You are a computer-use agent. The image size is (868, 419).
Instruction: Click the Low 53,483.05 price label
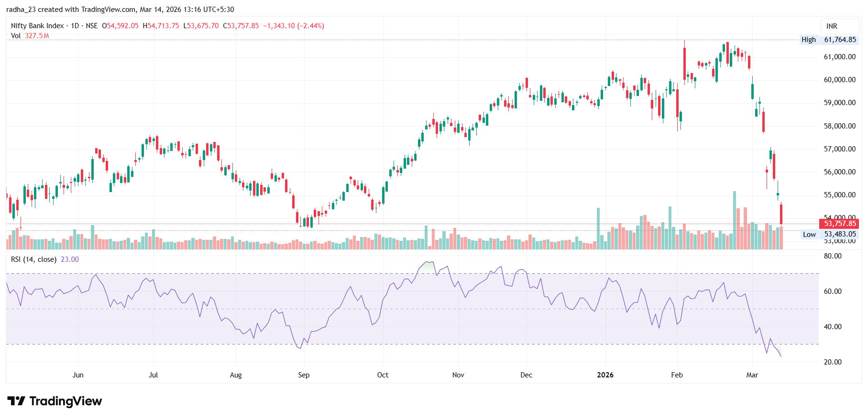(x=829, y=234)
